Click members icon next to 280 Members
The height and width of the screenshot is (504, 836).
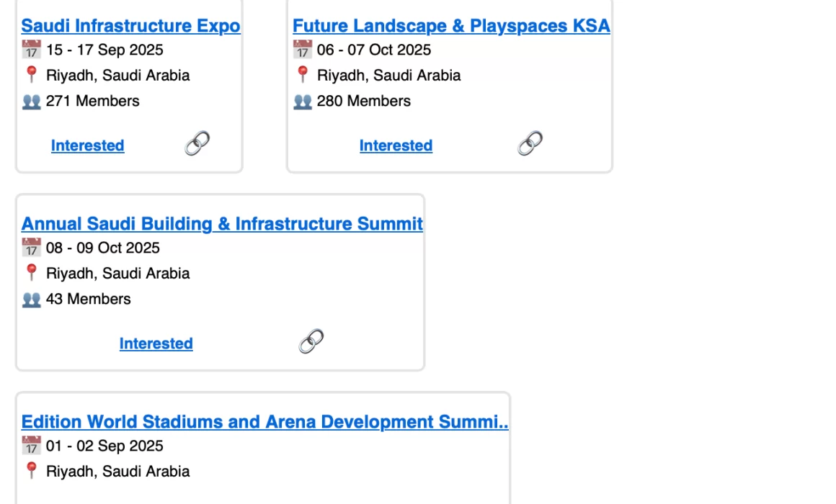click(x=302, y=102)
